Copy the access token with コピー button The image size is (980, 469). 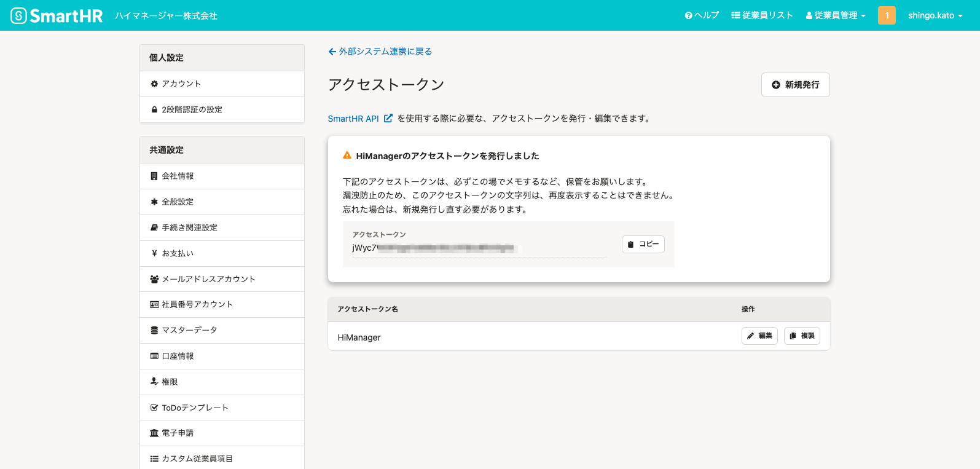click(643, 244)
